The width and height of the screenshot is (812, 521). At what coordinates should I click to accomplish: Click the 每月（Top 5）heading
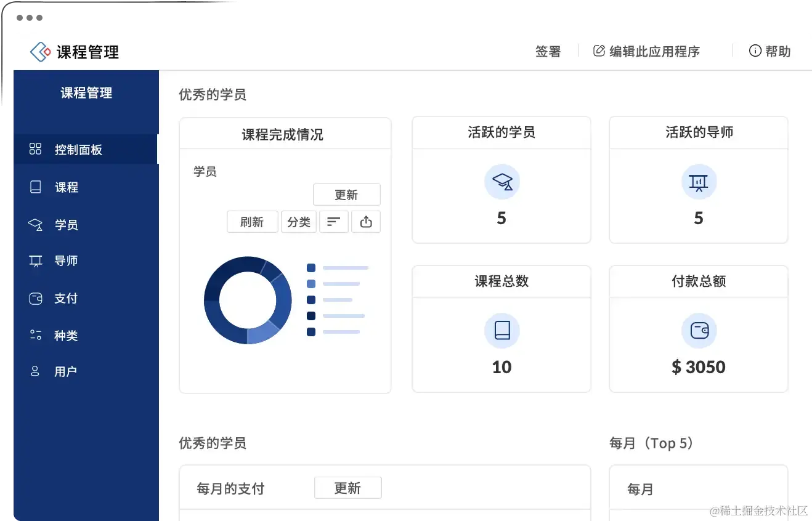[x=652, y=443]
